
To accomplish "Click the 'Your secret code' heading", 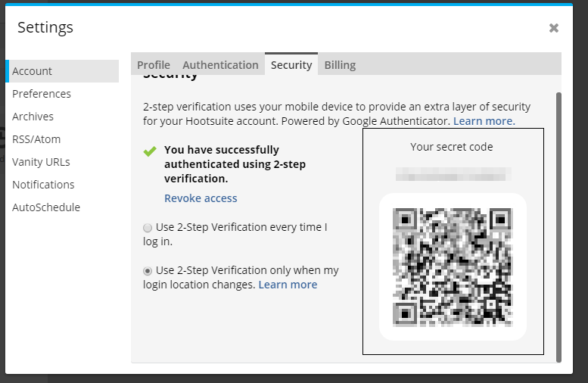I will click(452, 147).
